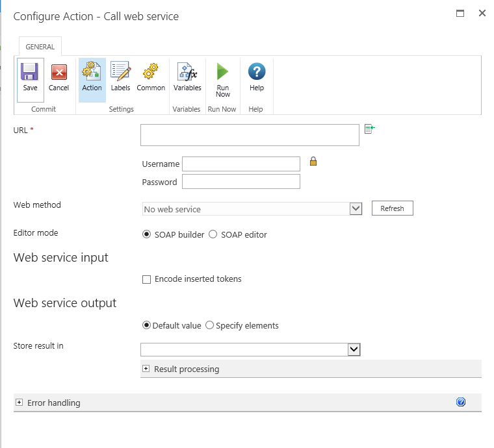Switch to the GENERAL ribbon tab
This screenshot has height=448, width=494.
(40, 47)
